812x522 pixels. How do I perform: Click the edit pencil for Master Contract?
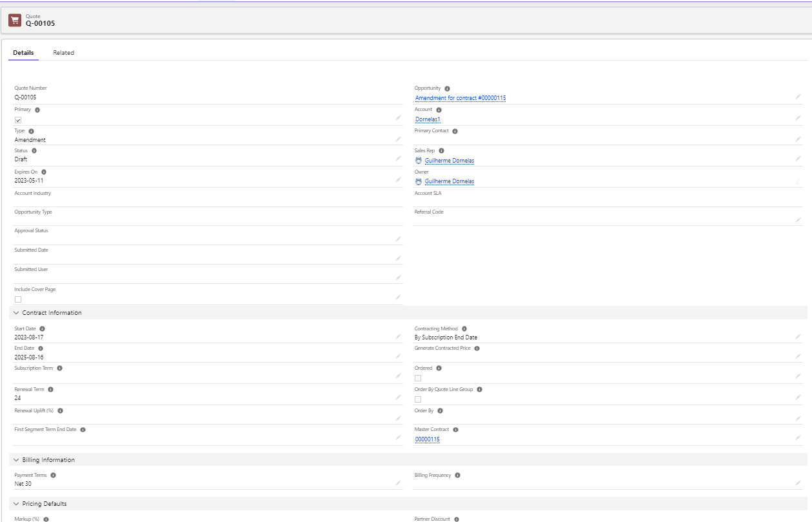(x=798, y=438)
